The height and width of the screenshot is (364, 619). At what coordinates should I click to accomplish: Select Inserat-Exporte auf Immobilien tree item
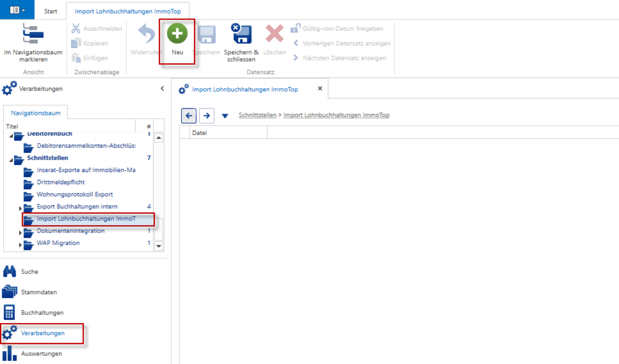point(79,171)
